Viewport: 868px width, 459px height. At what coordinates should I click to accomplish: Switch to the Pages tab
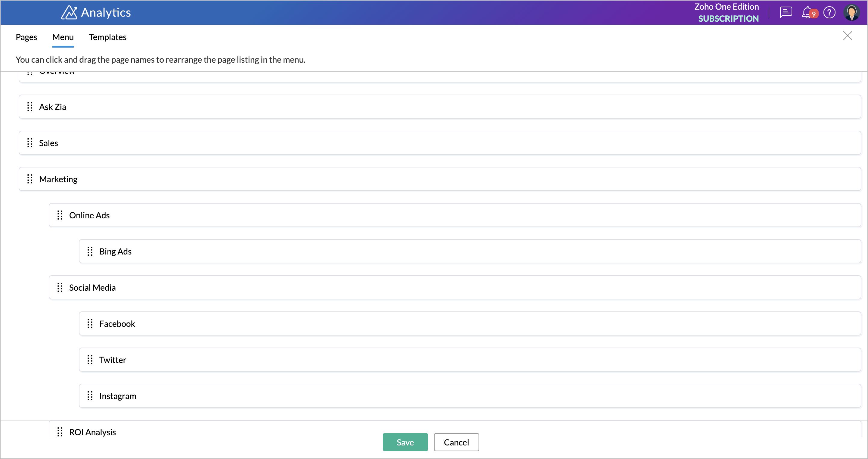pos(26,36)
